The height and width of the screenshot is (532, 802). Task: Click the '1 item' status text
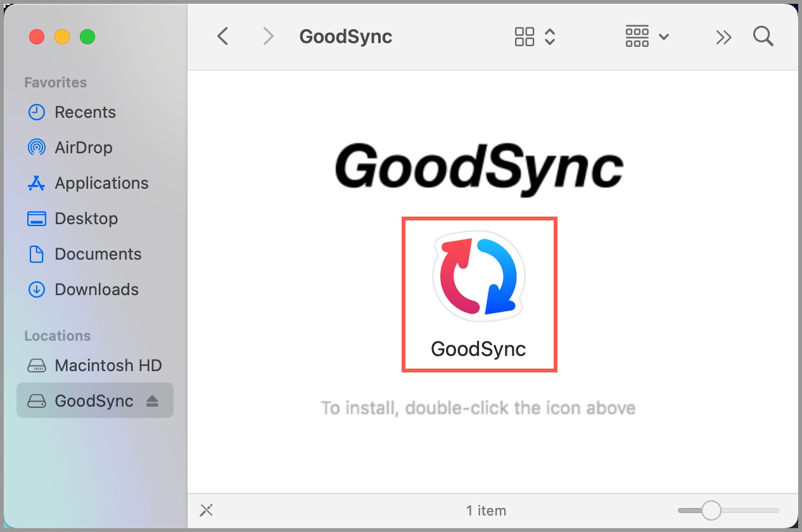pos(486,510)
